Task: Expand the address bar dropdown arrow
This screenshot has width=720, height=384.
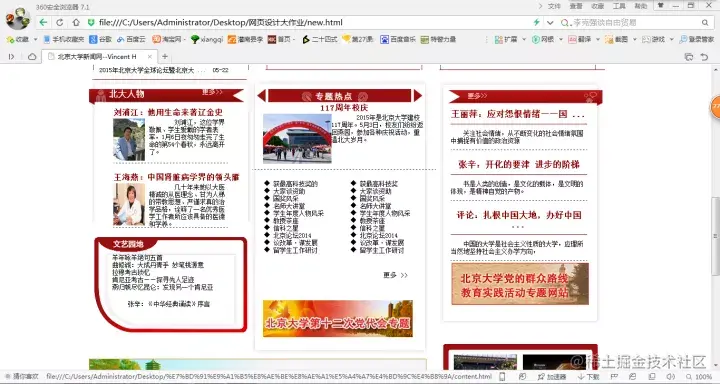Action: pyautogui.click(x=550, y=22)
